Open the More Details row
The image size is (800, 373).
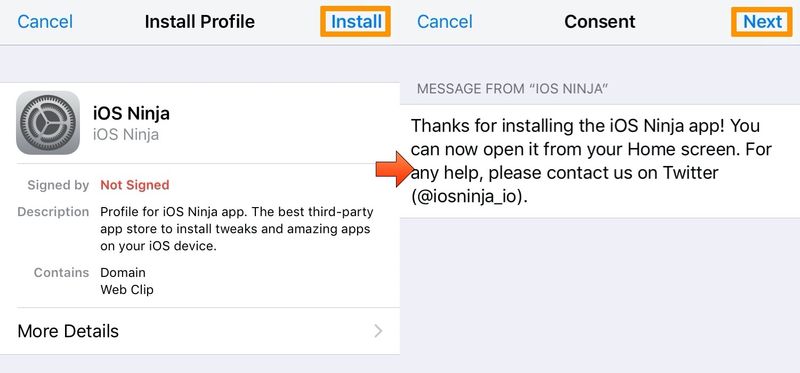(x=200, y=331)
